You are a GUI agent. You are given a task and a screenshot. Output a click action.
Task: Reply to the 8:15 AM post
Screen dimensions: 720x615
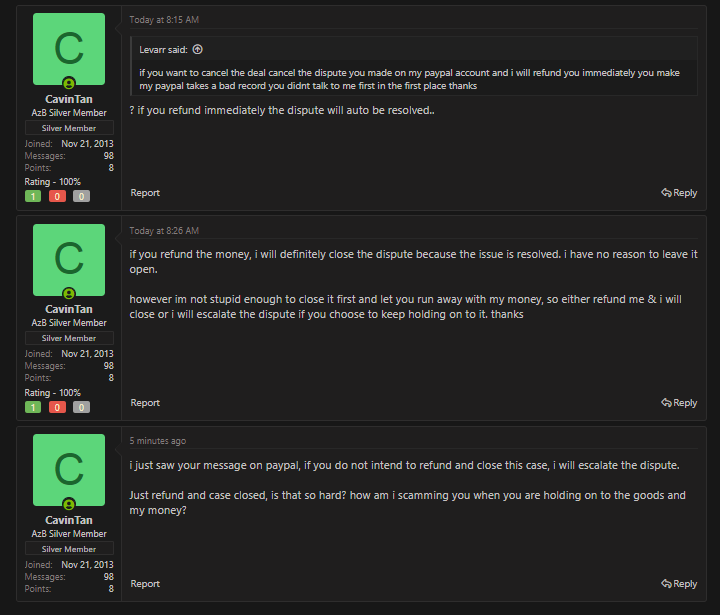pyautogui.click(x=679, y=193)
